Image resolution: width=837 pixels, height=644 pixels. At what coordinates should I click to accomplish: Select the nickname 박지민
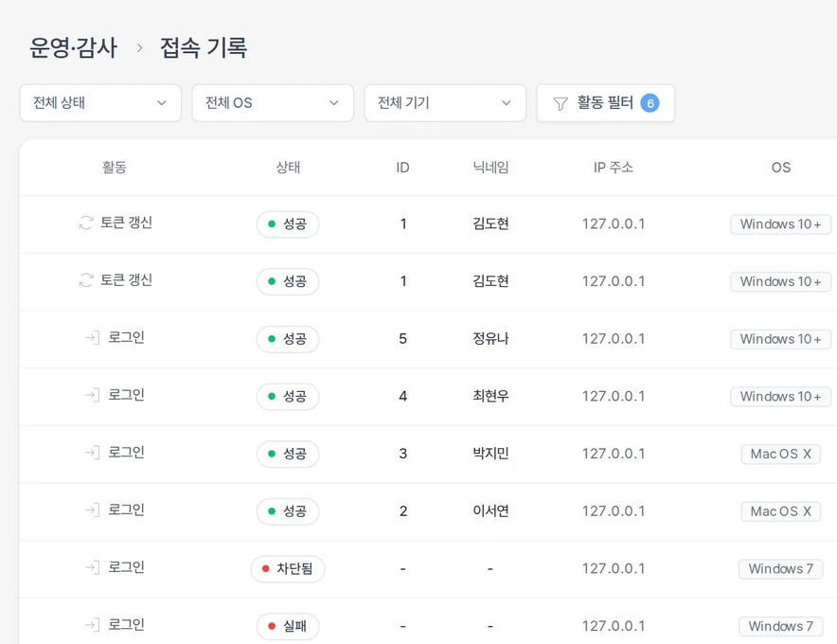coord(490,454)
